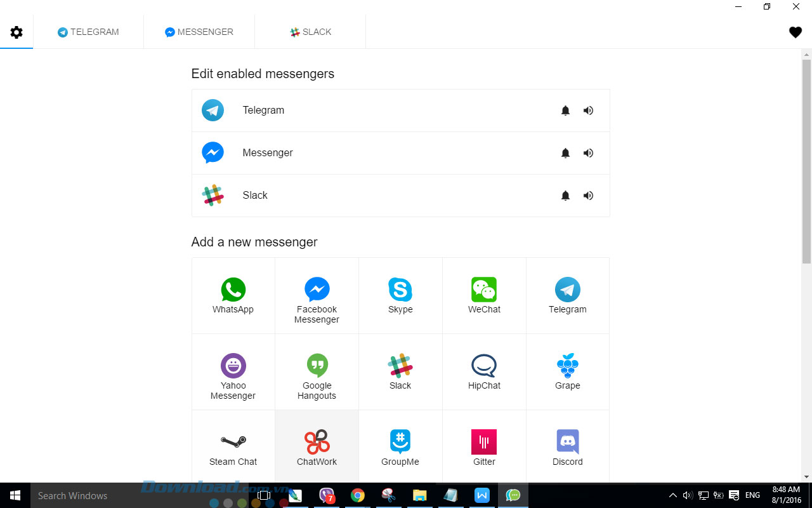Mute sound for Messenger
Image resolution: width=812 pixels, height=508 pixels.
pos(588,153)
